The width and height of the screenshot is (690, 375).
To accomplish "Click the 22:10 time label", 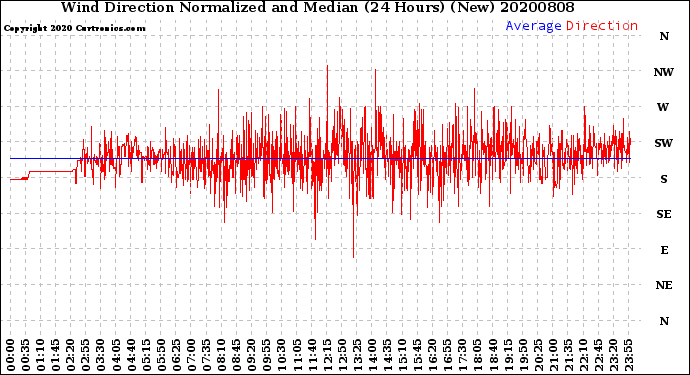I will tap(583, 355).
